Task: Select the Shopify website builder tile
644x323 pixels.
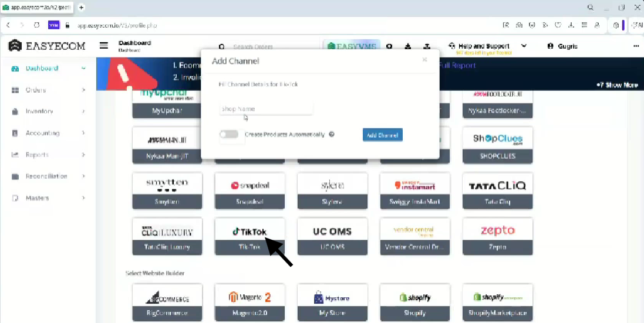Action: point(414,302)
